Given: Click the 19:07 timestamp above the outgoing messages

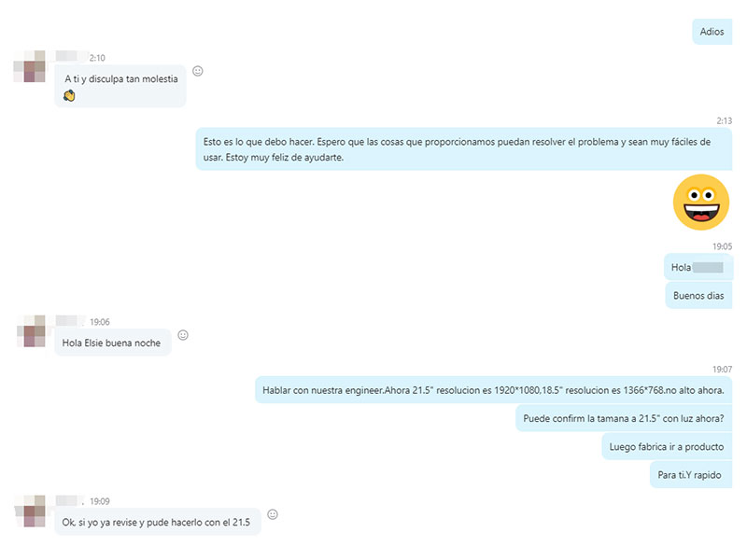Looking at the screenshot, I should coord(722,370).
